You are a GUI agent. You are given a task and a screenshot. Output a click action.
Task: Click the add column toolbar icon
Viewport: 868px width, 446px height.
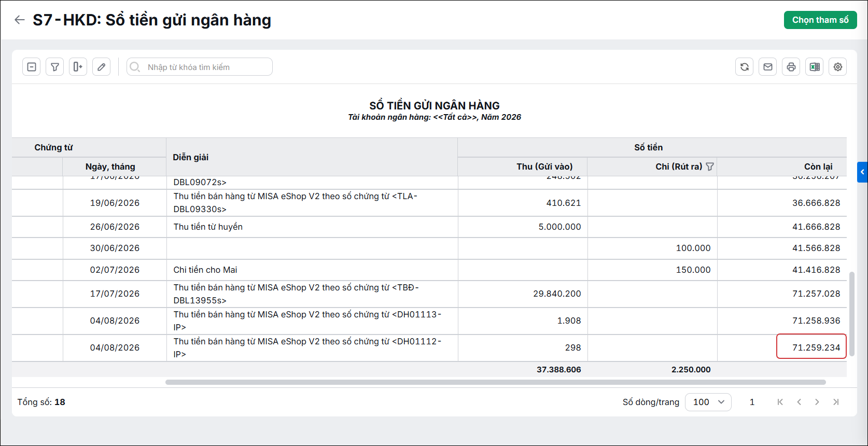pyautogui.click(x=78, y=67)
